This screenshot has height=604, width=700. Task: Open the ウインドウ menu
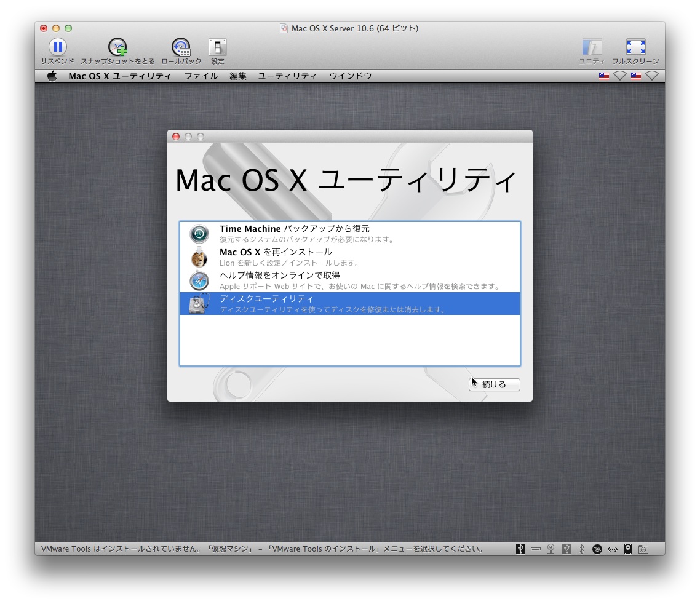[x=351, y=76]
